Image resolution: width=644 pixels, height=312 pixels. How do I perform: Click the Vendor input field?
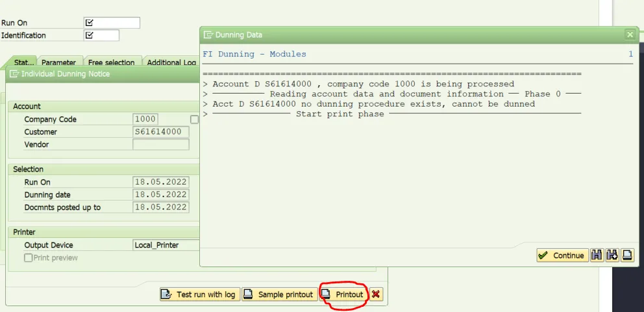coord(161,144)
